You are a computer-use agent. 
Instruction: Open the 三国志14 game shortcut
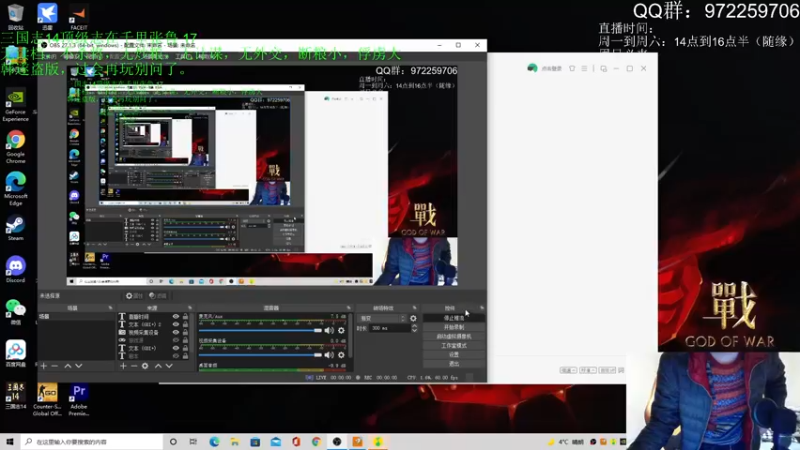(x=15, y=396)
